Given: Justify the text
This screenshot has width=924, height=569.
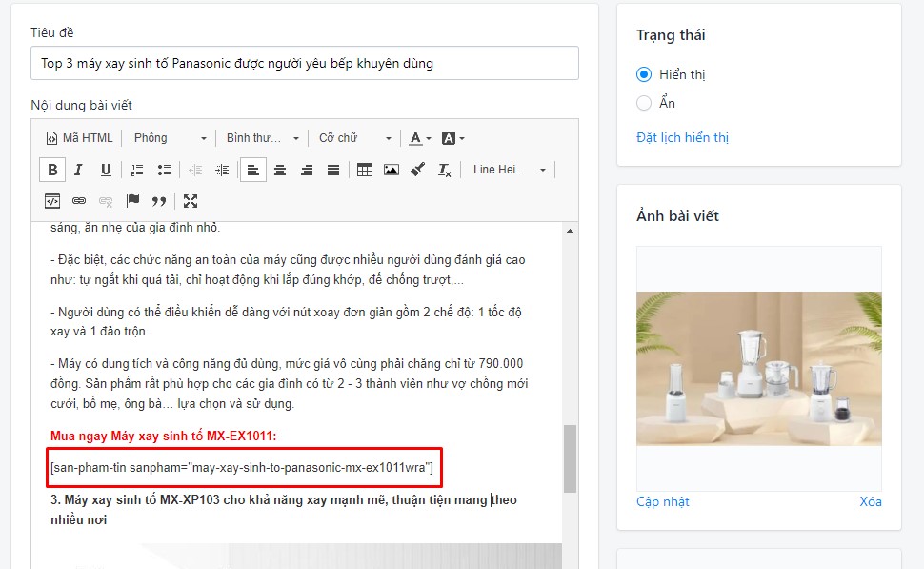Looking at the screenshot, I should pyautogui.click(x=333, y=170).
